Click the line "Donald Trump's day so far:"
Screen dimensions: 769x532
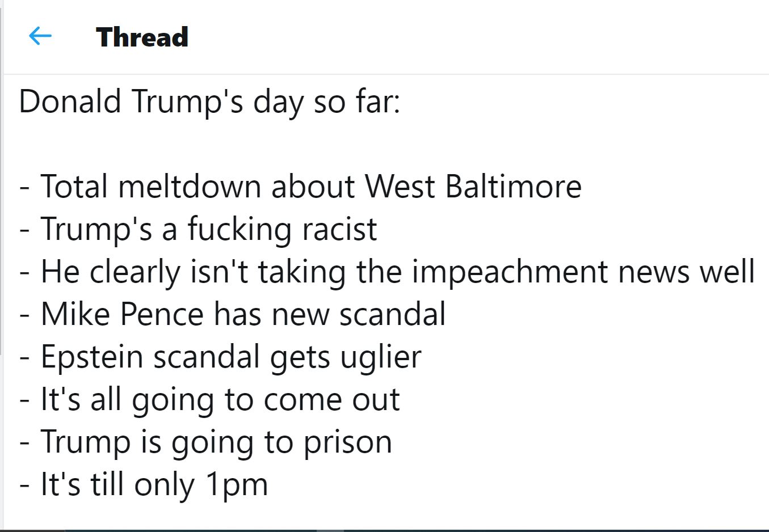click(x=209, y=102)
